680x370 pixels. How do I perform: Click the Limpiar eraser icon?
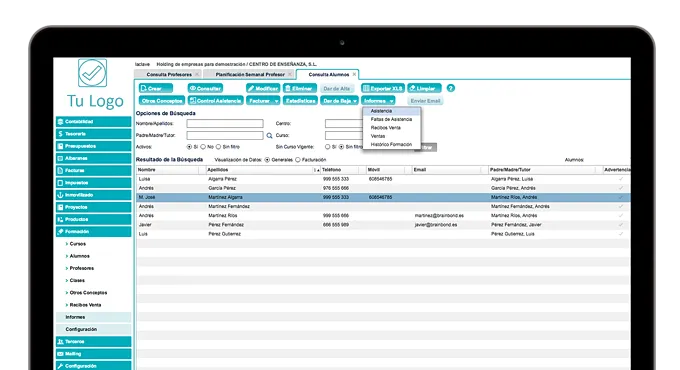412,88
